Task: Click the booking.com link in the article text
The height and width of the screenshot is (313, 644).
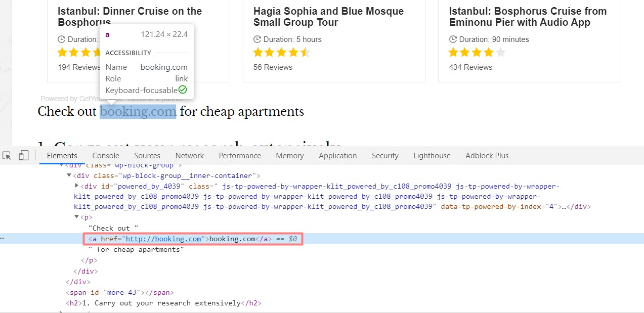Action: point(138,111)
